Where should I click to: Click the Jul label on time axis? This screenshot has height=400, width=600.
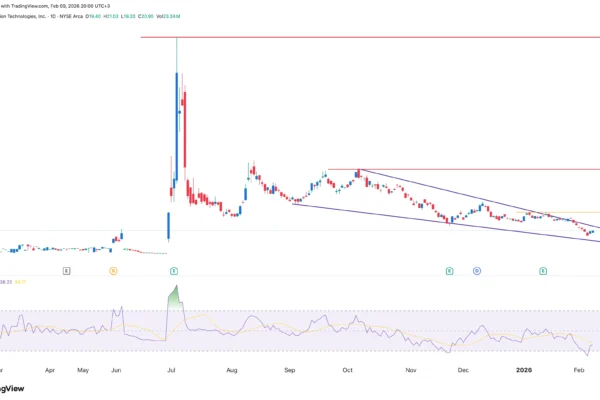click(173, 369)
